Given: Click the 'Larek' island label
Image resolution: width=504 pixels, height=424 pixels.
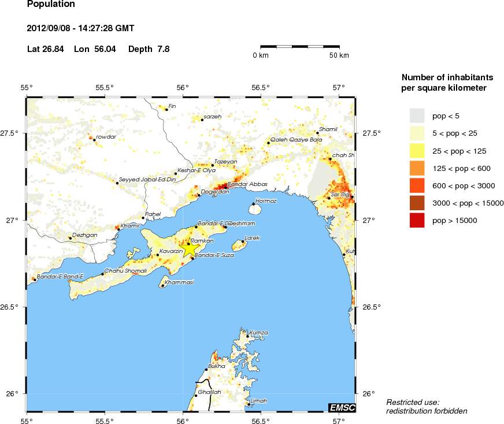Looking at the screenshot, I should click(x=252, y=238).
